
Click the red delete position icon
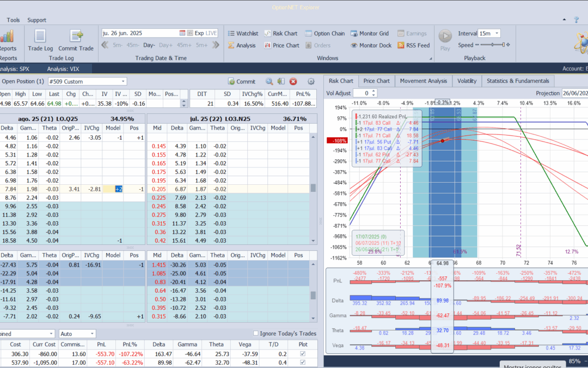pyautogui.click(x=293, y=81)
